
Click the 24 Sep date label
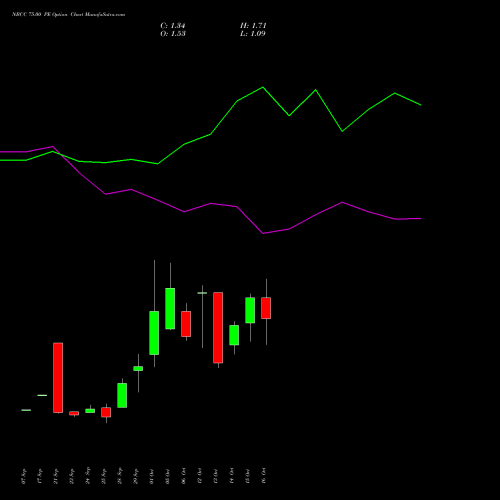[88, 476]
